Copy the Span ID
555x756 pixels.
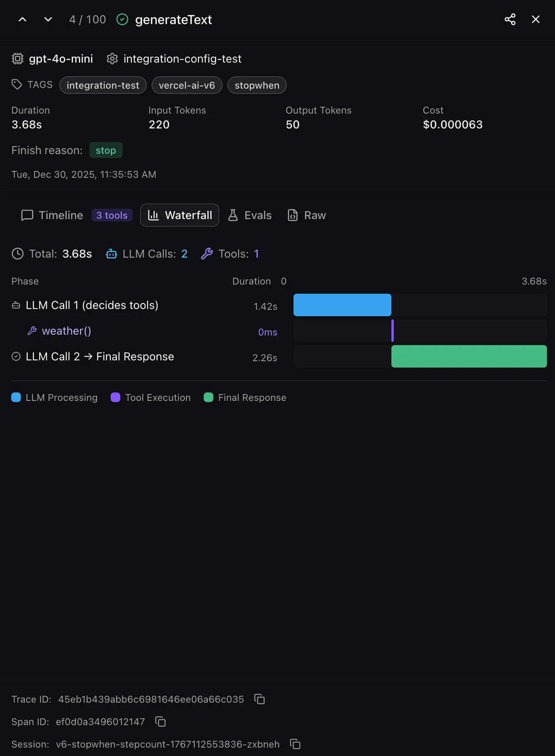click(x=160, y=721)
